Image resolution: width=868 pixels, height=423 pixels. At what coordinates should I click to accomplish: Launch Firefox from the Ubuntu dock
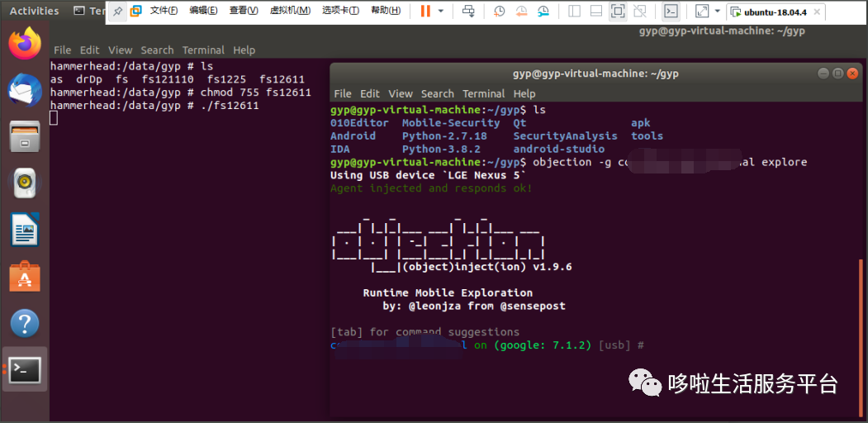click(x=25, y=44)
